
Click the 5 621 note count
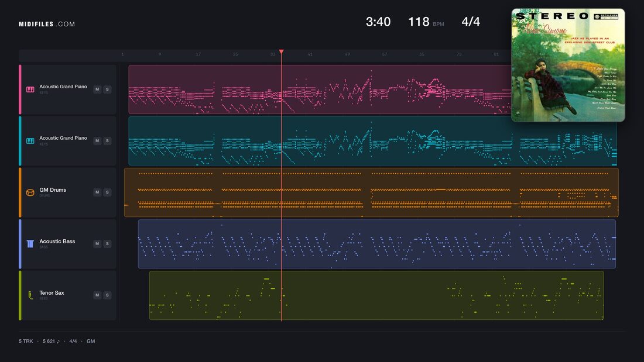tap(51, 341)
